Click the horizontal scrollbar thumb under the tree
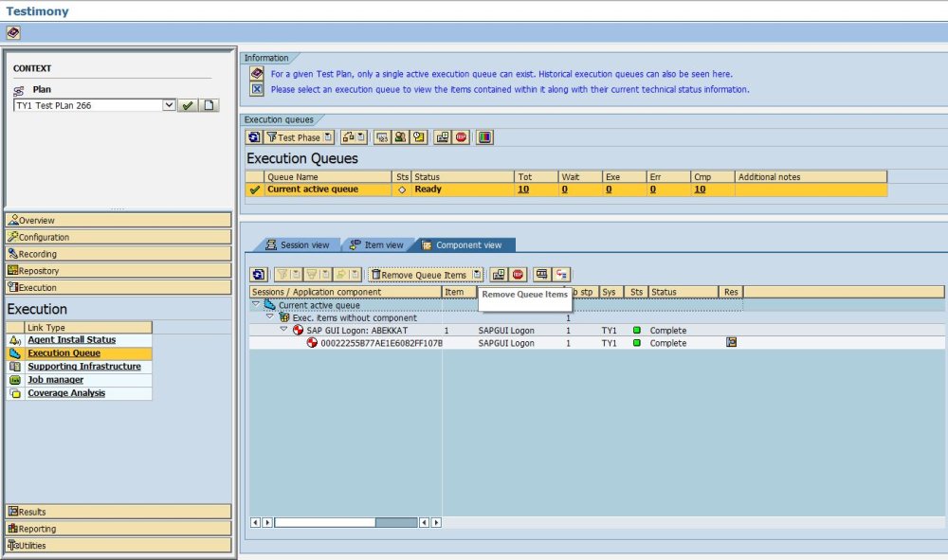 tap(324, 522)
